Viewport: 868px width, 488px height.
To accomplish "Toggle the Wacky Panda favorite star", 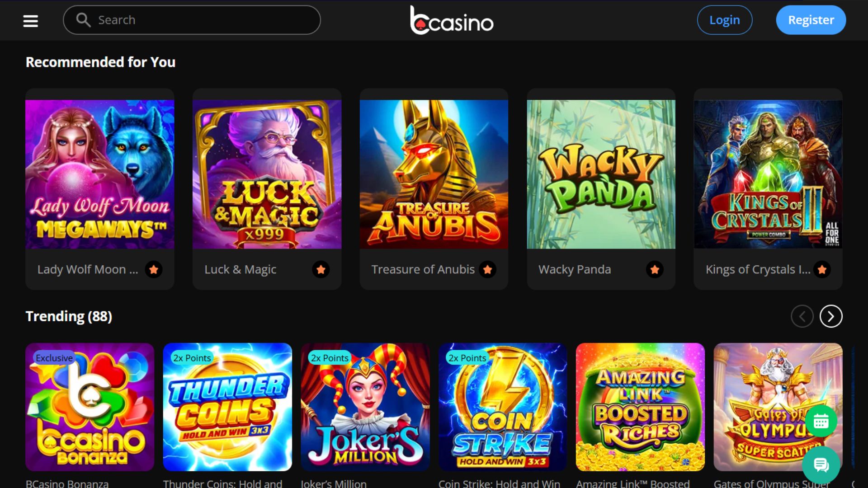I will (655, 270).
